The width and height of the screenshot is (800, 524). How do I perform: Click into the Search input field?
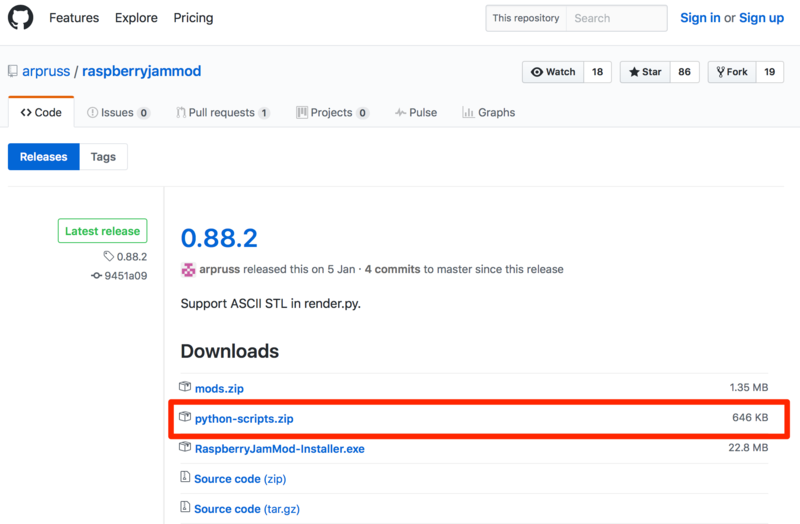pos(616,18)
